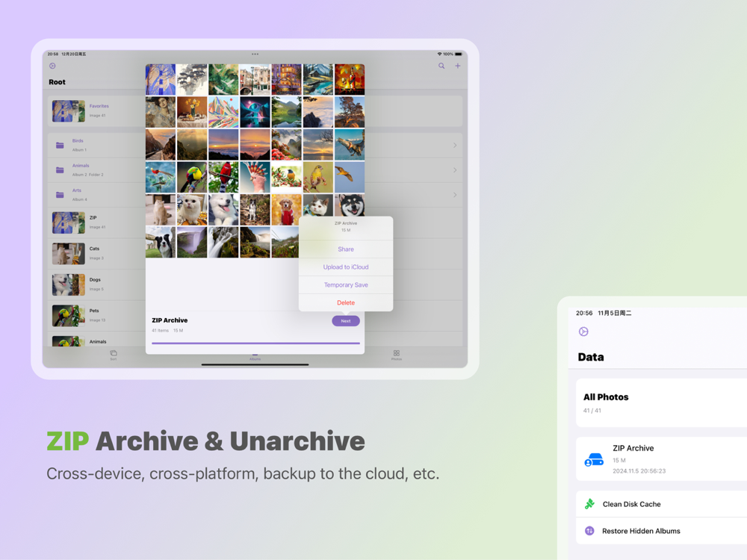The image size is (747, 560).
Task: Tap the green Clean Disk Cache icon
Action: 590,504
